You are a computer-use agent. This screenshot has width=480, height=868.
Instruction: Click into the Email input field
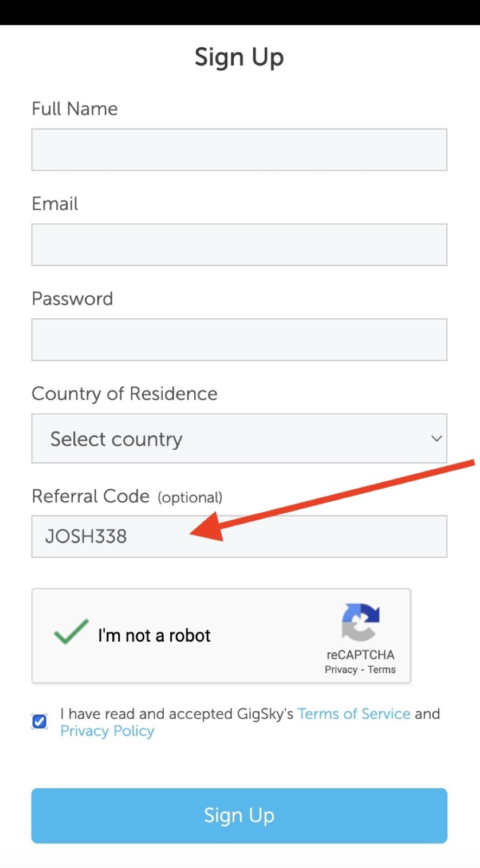(x=239, y=245)
